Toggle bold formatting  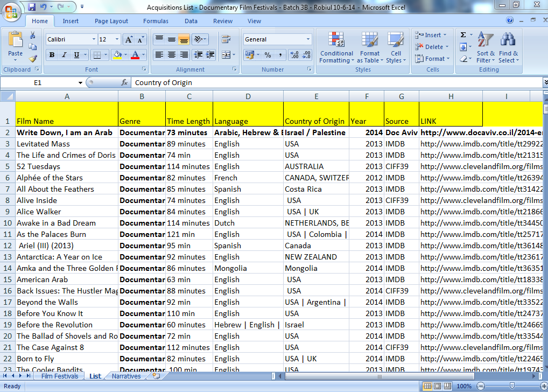(x=52, y=55)
